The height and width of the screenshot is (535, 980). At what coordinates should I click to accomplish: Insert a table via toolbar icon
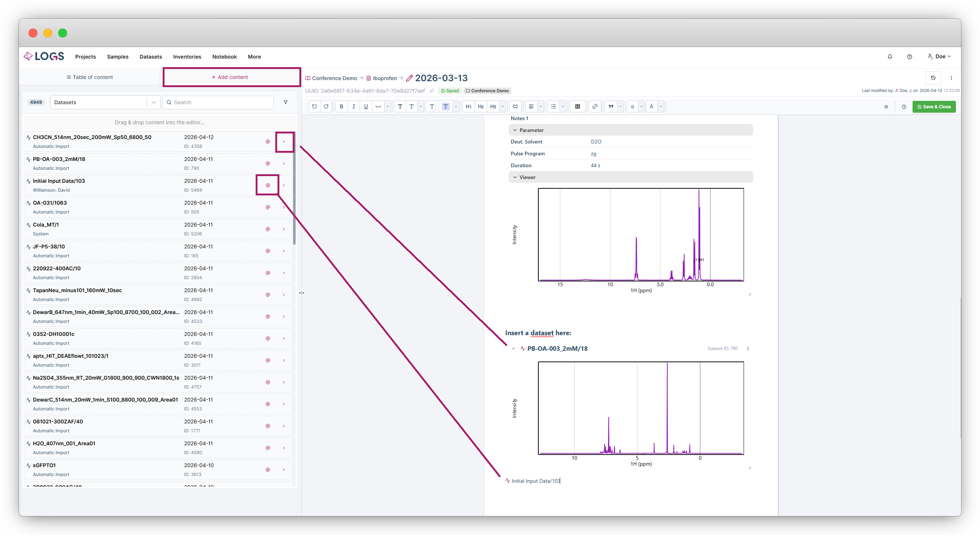pos(577,107)
